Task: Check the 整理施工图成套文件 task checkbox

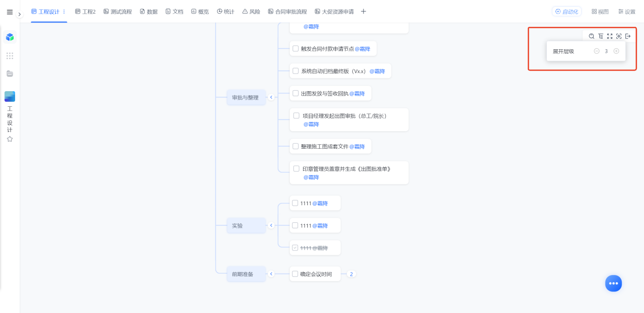Action: [x=296, y=146]
